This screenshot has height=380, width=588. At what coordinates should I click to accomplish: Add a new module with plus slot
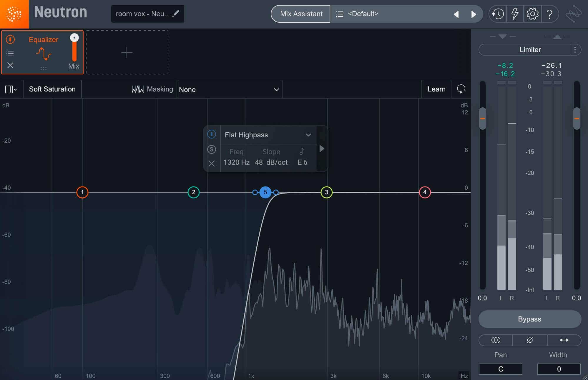coord(127,52)
